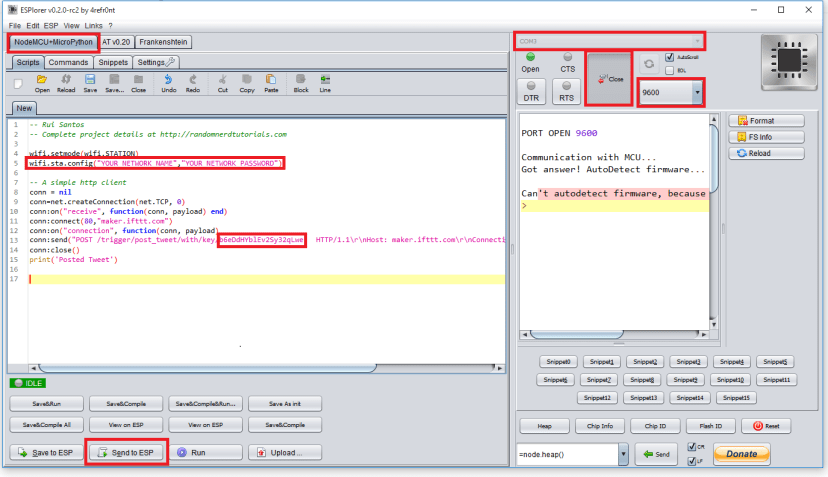Click the Chip ID button
Screen dimensions: 828x477
pyautogui.click(x=655, y=426)
